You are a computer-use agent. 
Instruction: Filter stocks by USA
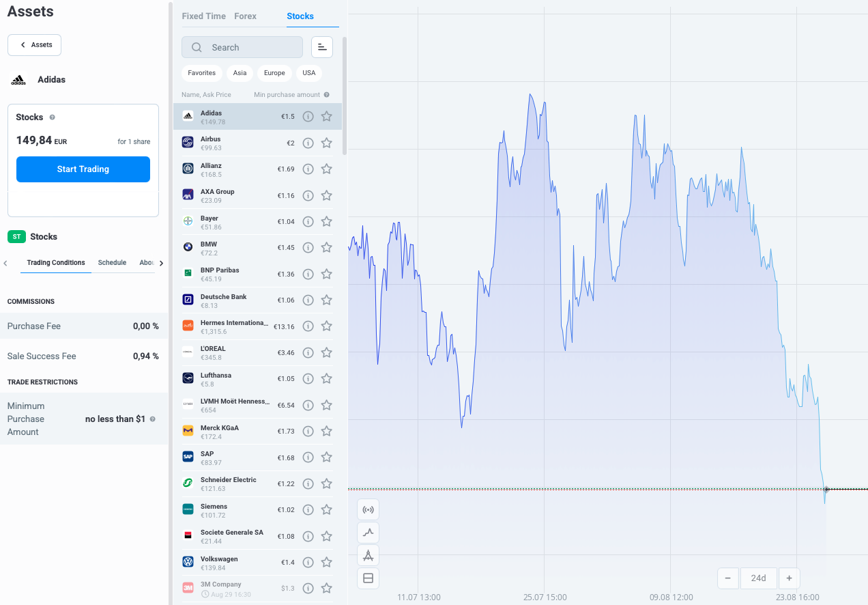[x=309, y=73]
